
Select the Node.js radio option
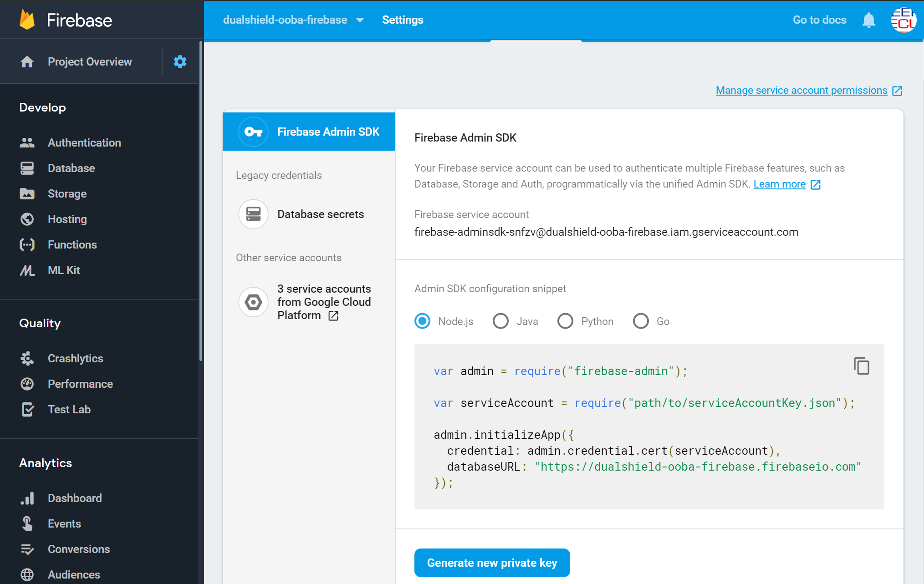pyautogui.click(x=422, y=321)
